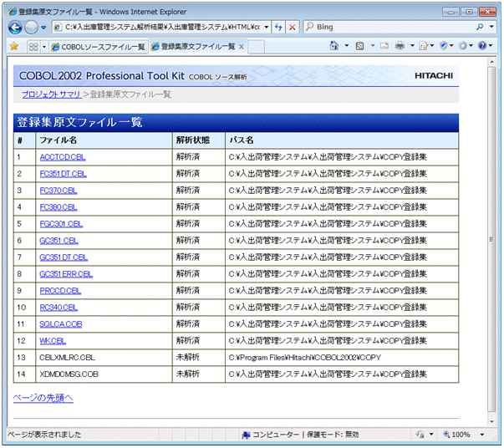Image resolution: width=504 pixels, height=448 pixels.
Task: Open the search provider dropdown arrow
Action: tap(491, 27)
